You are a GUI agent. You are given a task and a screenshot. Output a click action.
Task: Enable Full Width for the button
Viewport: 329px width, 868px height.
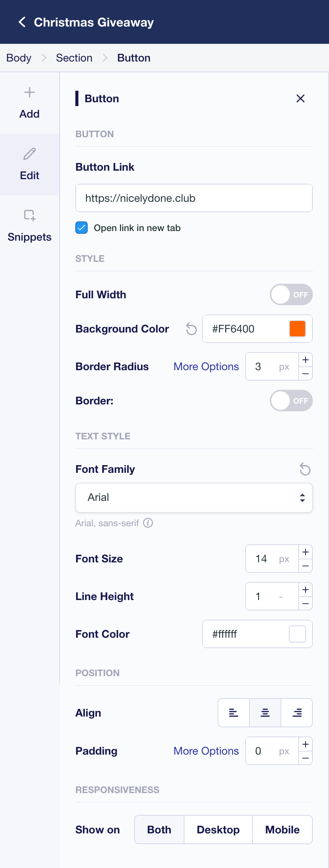click(x=291, y=294)
